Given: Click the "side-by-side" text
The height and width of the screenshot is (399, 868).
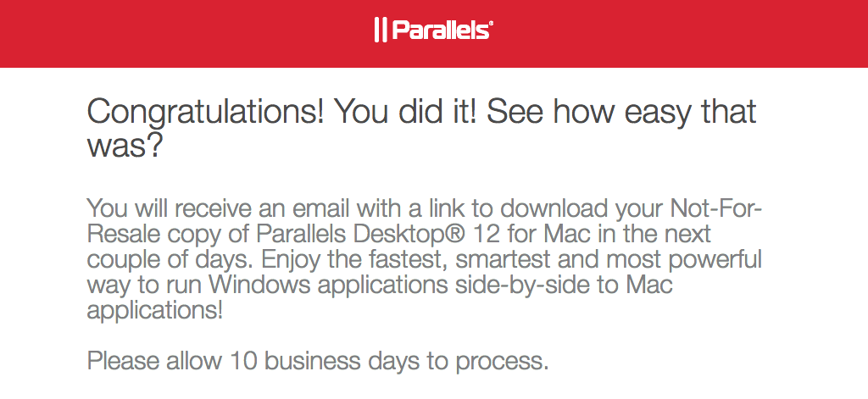Looking at the screenshot, I should click(521, 284).
